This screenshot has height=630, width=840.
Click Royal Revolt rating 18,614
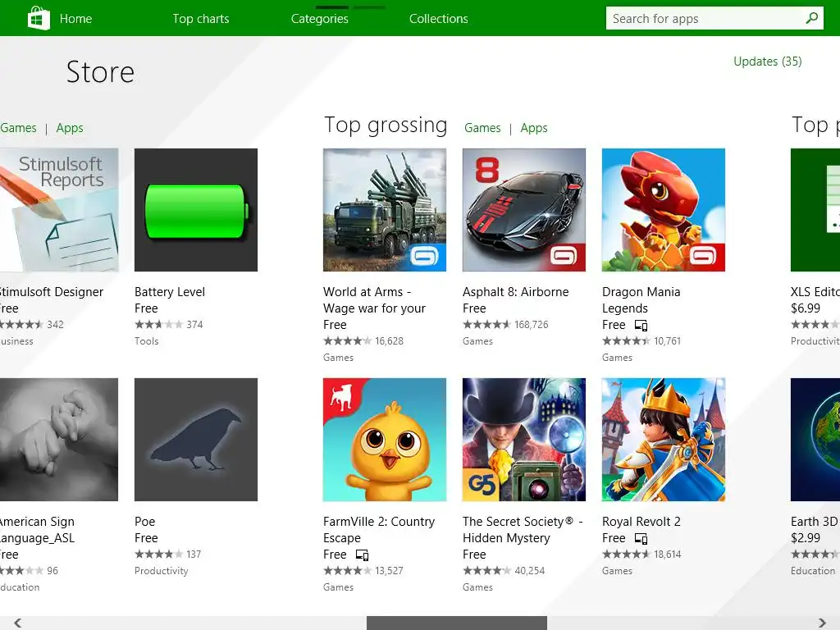[x=668, y=555]
